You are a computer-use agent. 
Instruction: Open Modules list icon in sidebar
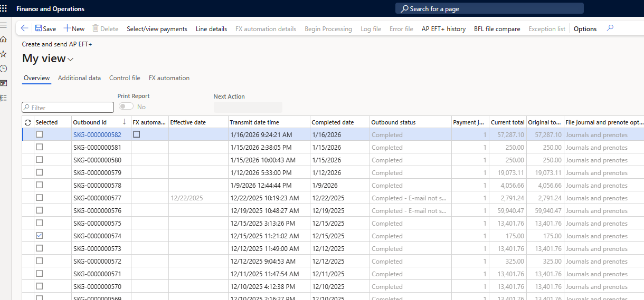(x=3, y=98)
